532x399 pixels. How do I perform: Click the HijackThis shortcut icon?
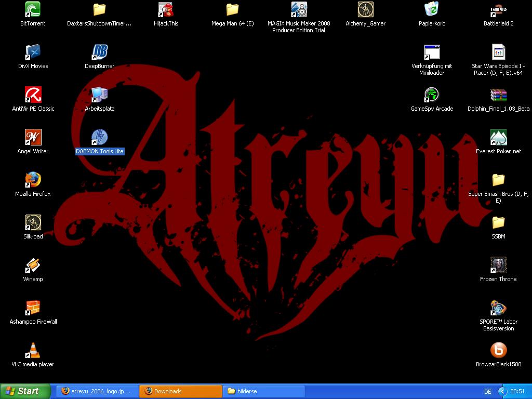pyautogui.click(x=166, y=10)
